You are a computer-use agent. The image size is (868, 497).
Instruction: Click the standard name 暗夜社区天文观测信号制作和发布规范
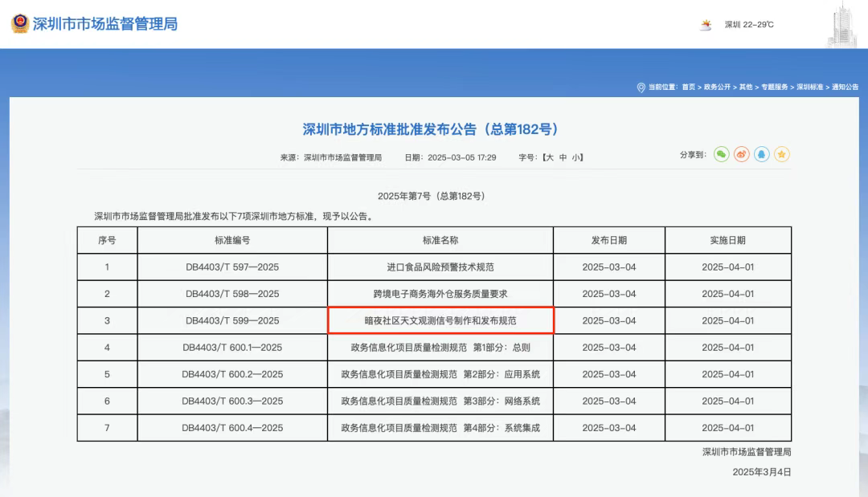[440, 320]
